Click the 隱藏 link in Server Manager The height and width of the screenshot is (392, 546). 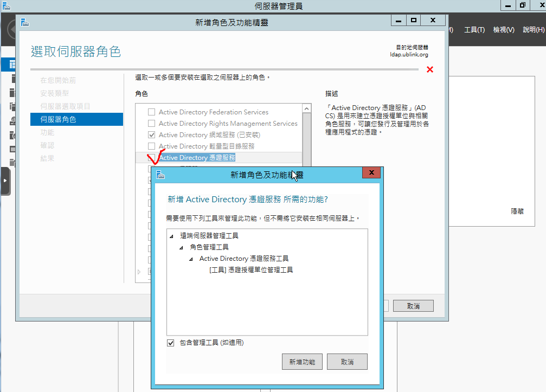(517, 211)
